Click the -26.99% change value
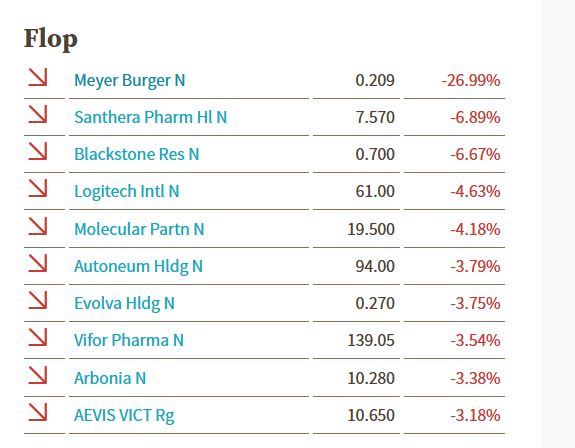Screen dimensions: 575x448 tap(471, 81)
